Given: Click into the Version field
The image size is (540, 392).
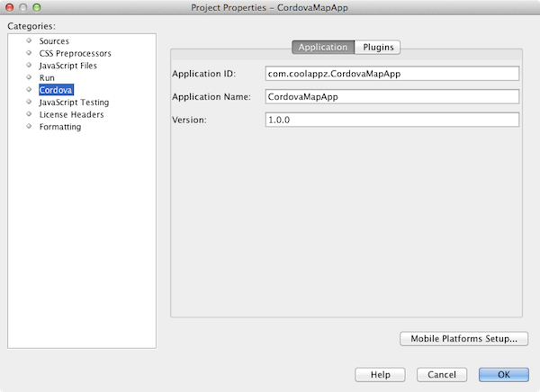Looking at the screenshot, I should tap(391, 120).
